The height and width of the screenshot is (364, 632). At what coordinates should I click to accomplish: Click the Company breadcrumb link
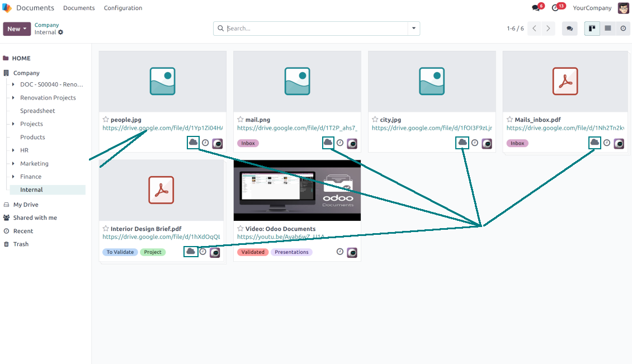tap(47, 25)
